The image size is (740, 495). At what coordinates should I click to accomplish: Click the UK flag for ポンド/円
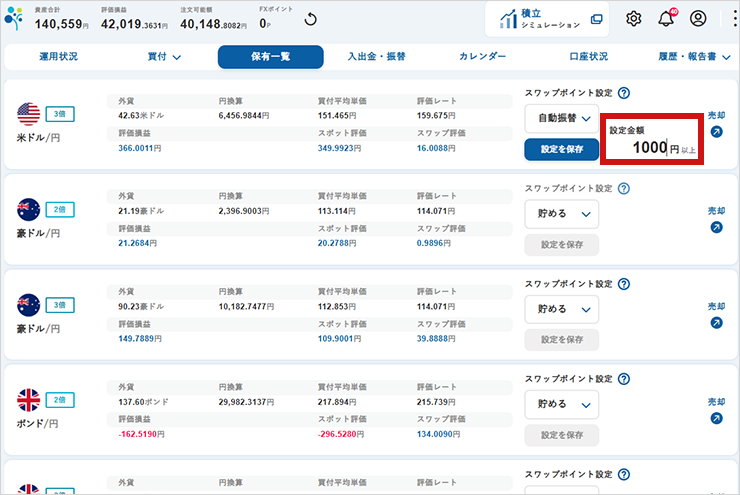tap(28, 400)
